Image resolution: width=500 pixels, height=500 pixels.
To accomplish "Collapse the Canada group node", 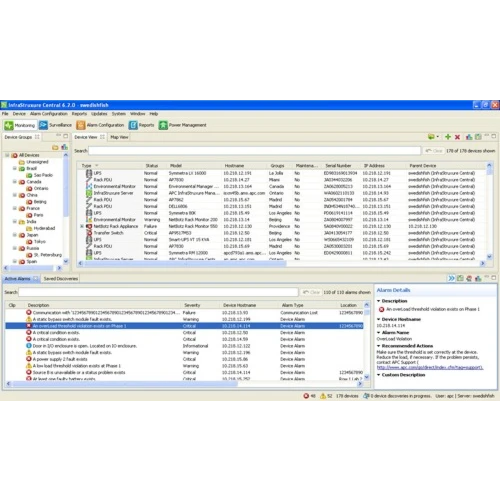I will point(14,182).
